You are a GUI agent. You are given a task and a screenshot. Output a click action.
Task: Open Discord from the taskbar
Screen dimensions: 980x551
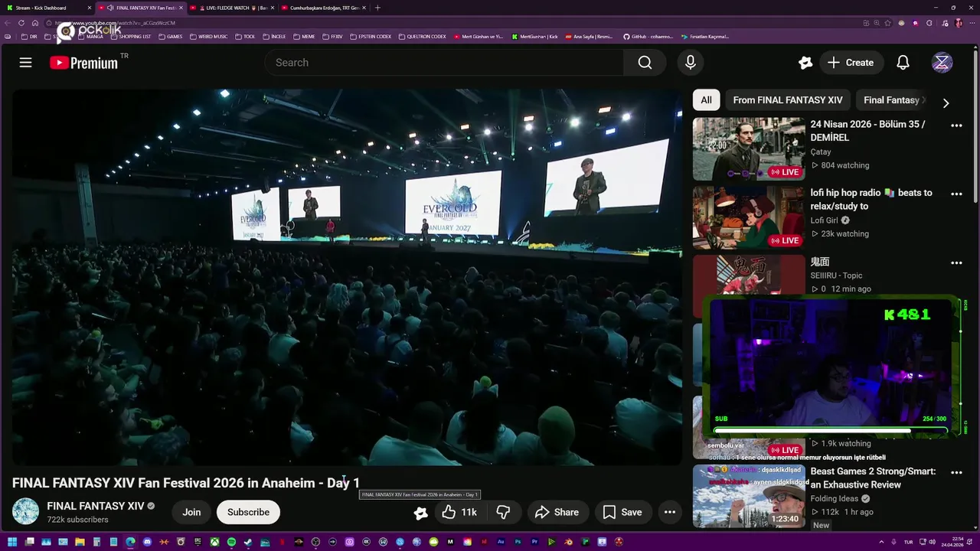click(x=147, y=543)
